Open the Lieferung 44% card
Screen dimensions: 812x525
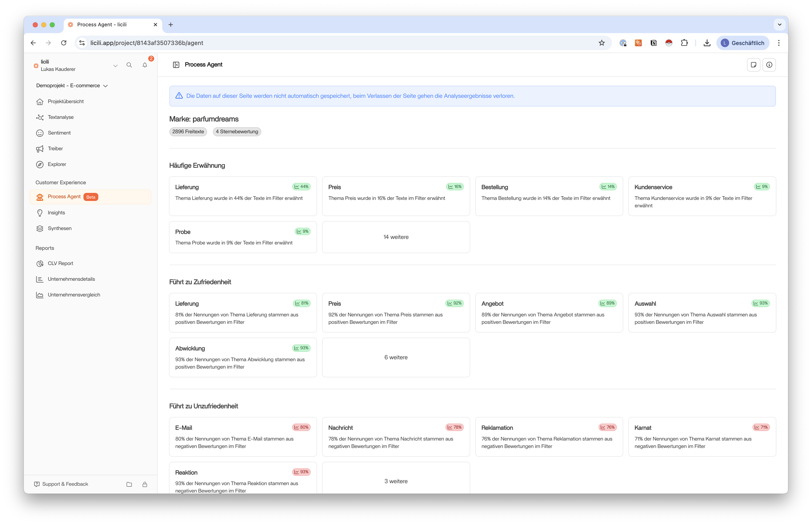pyautogui.click(x=243, y=196)
